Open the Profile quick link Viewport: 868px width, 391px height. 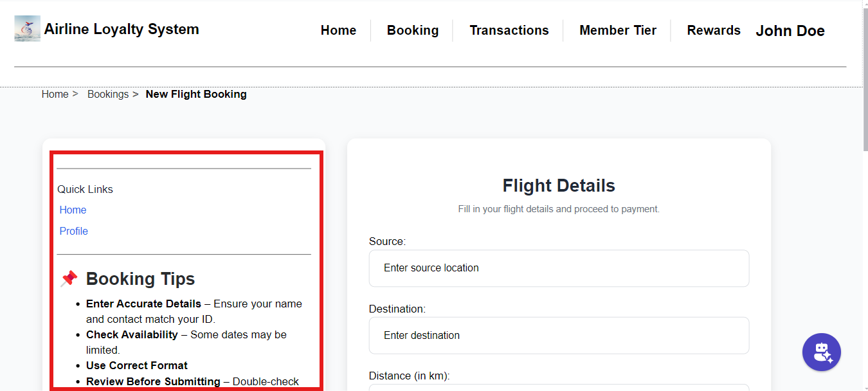click(x=74, y=231)
